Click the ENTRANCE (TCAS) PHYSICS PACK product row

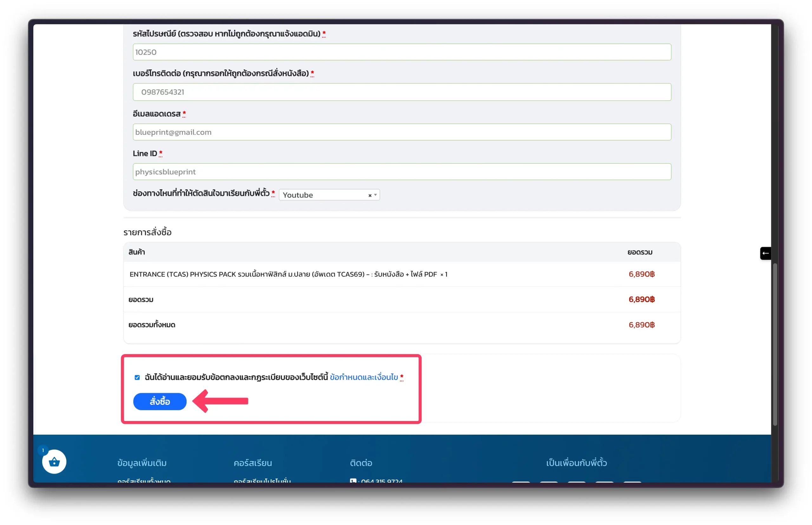coord(402,274)
